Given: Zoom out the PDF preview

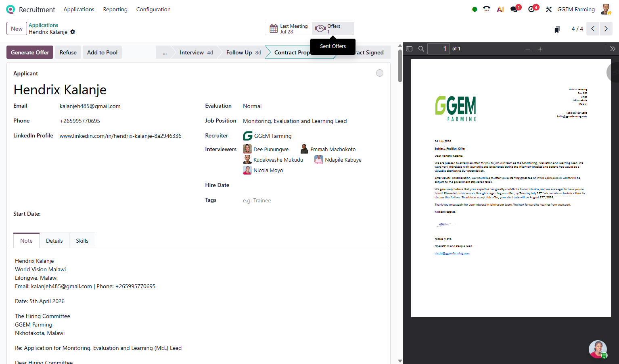Looking at the screenshot, I should (527, 49).
